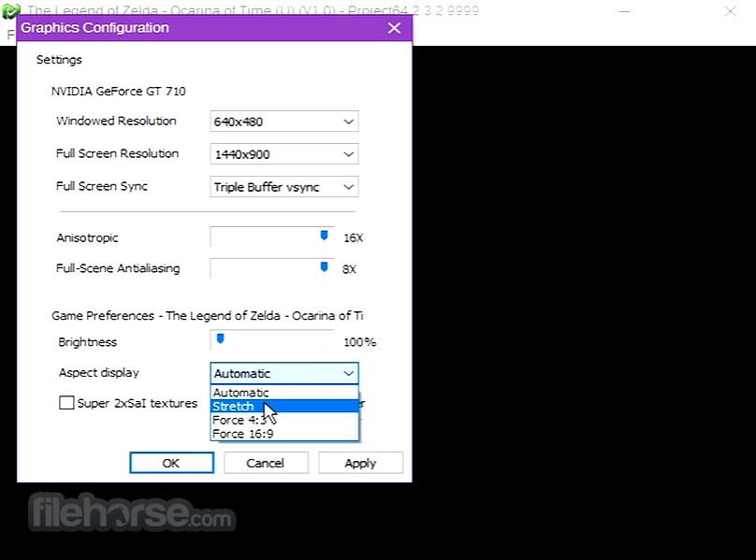Click the NVIDIA GeForce GT 710 label
The image size is (756, 560).
click(x=119, y=91)
